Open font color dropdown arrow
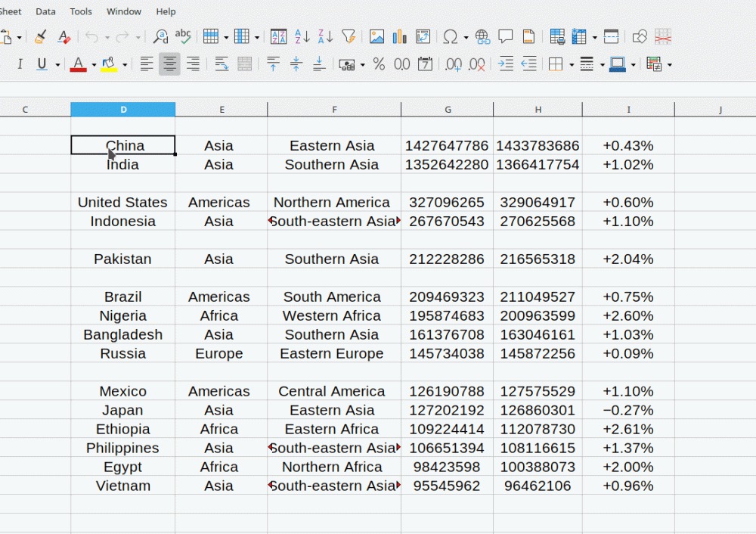Image resolution: width=756 pixels, height=534 pixels. point(94,64)
